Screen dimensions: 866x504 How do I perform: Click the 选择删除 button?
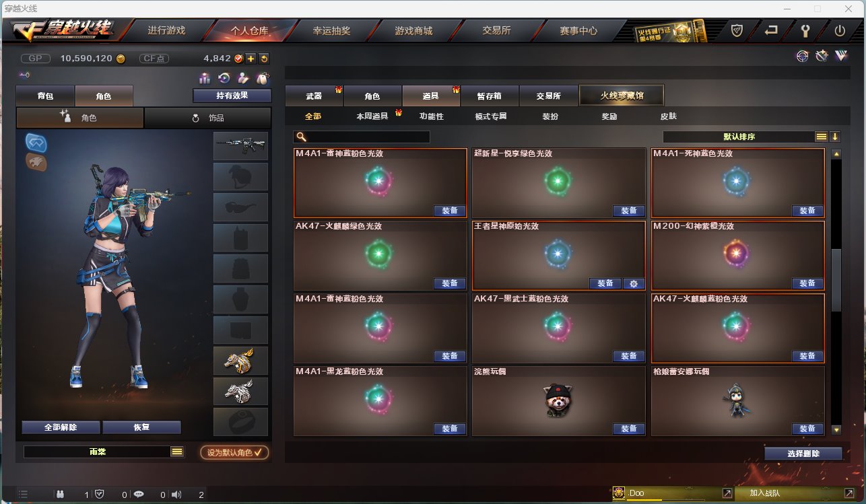coord(803,454)
